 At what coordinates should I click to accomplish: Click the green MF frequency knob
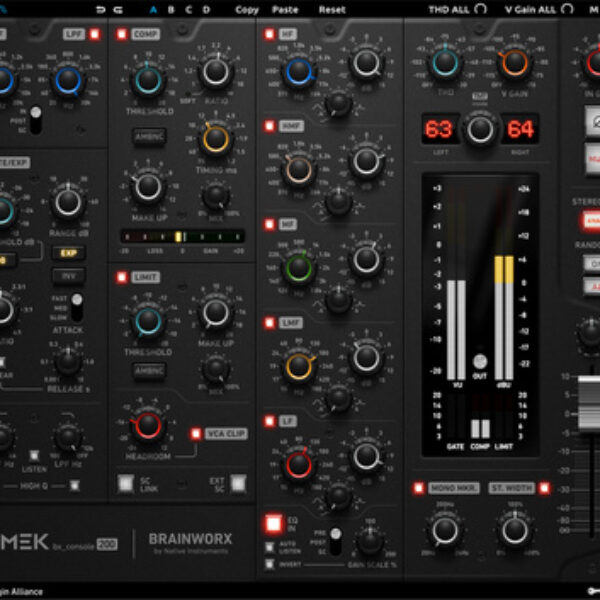299,268
